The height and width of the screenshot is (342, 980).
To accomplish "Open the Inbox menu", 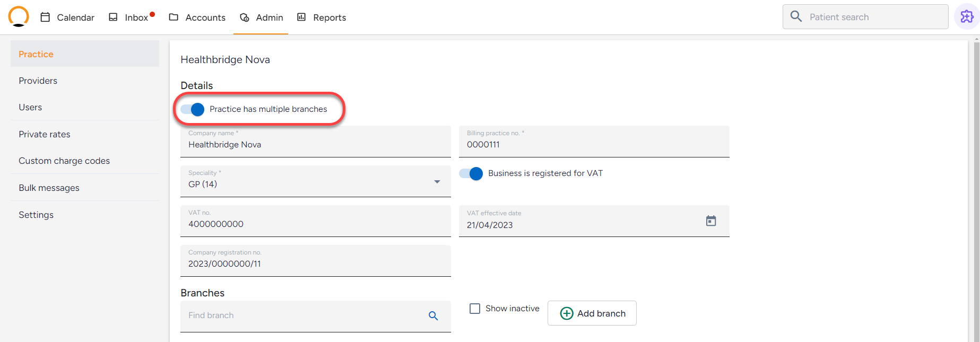I will [x=132, y=17].
